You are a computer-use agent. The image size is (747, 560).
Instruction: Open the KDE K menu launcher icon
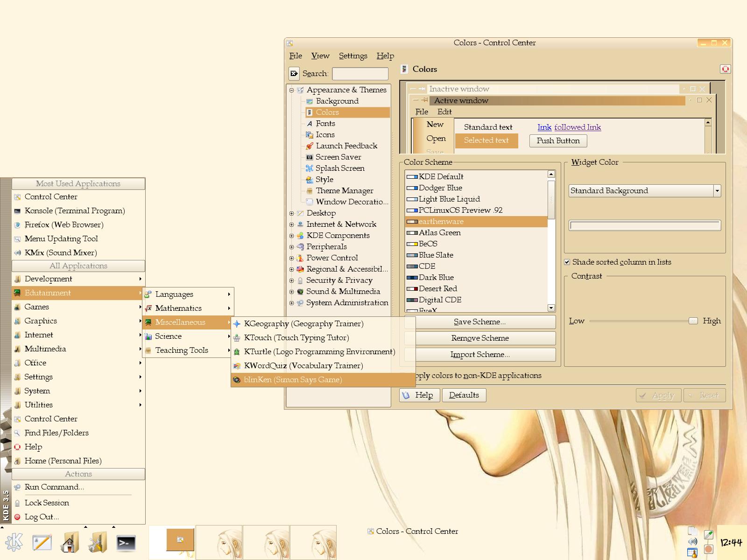[x=14, y=543]
